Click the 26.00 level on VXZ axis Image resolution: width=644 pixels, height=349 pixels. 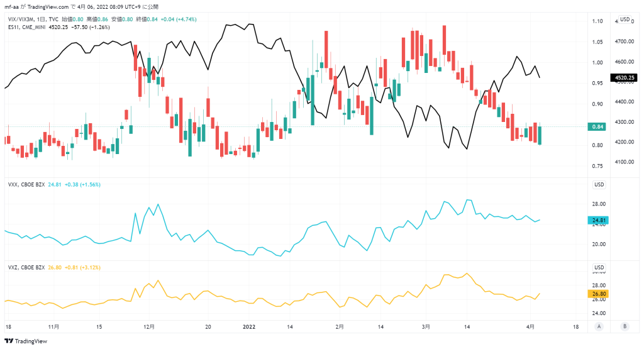pos(599,300)
